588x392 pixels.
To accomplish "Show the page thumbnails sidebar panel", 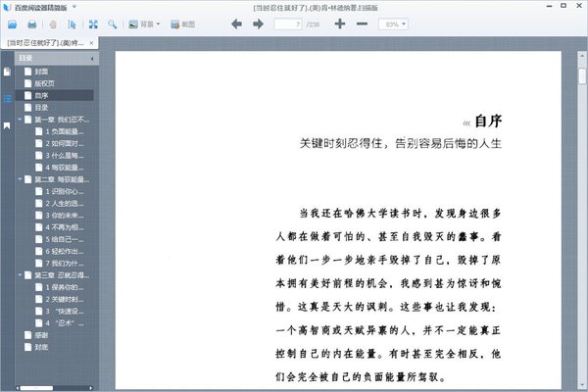I will click(7, 73).
